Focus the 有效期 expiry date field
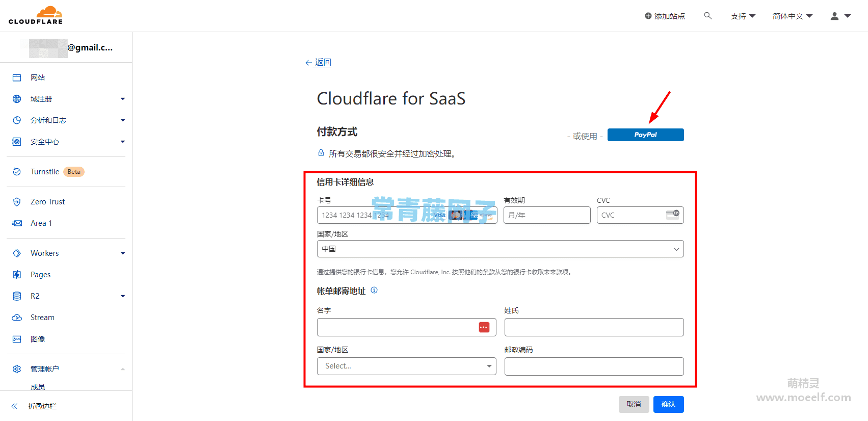 (547, 215)
